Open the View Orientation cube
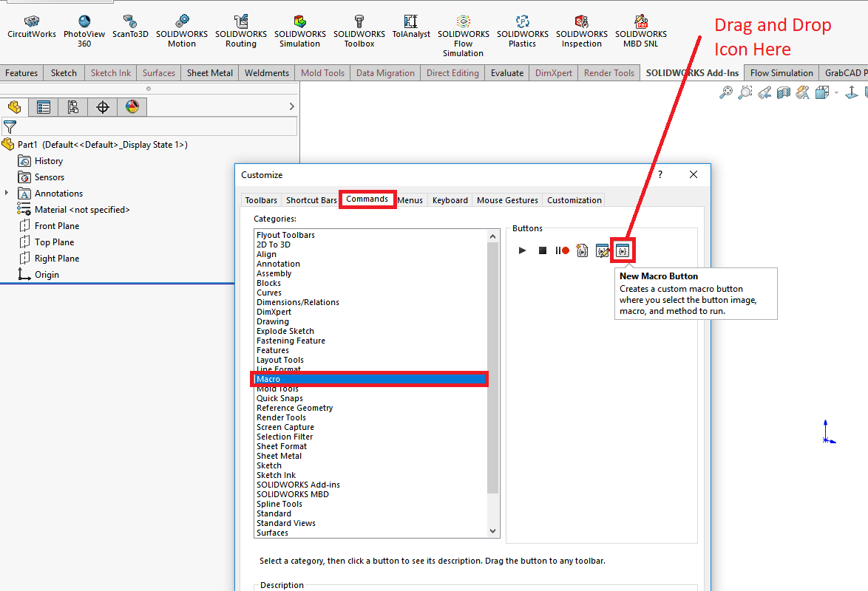Viewport: 868px width, 591px height. [822, 92]
